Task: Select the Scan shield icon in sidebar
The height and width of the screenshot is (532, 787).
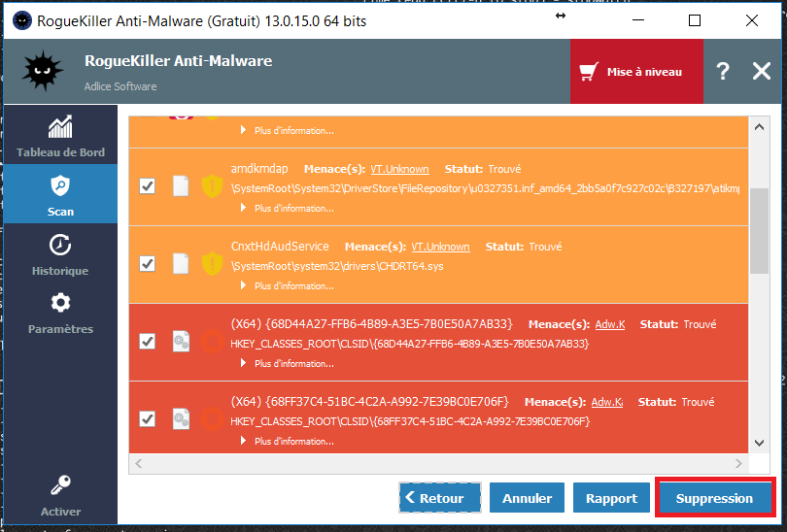Action: pyautogui.click(x=60, y=185)
